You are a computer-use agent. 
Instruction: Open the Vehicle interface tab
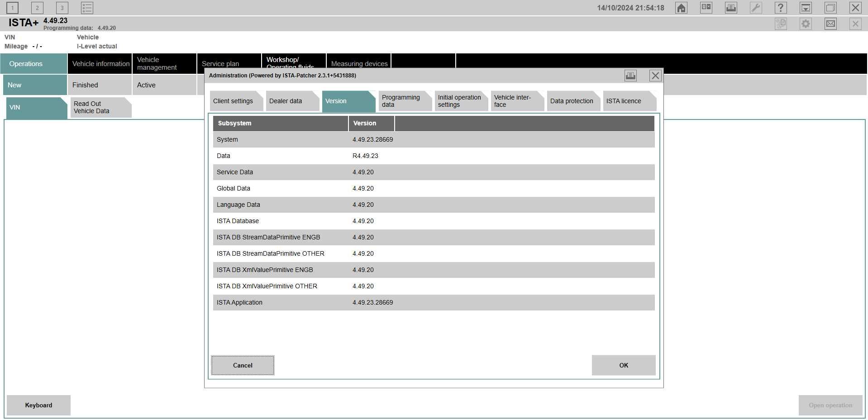(517, 101)
